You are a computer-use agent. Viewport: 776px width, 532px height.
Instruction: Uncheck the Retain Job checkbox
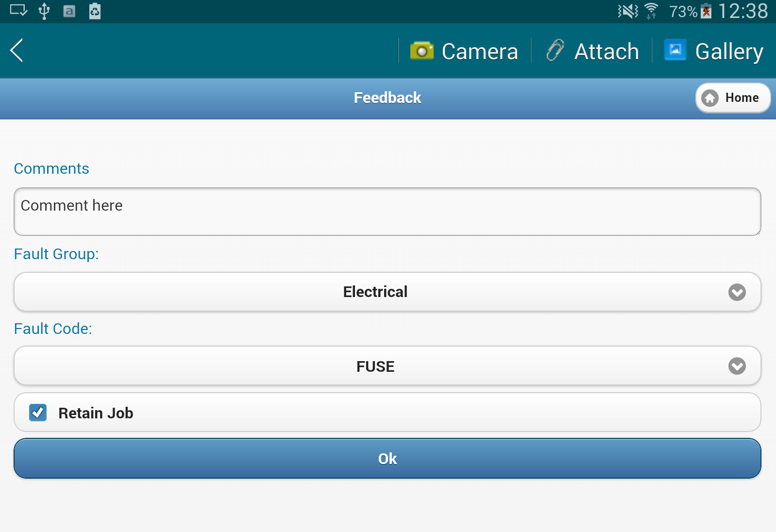(x=38, y=413)
